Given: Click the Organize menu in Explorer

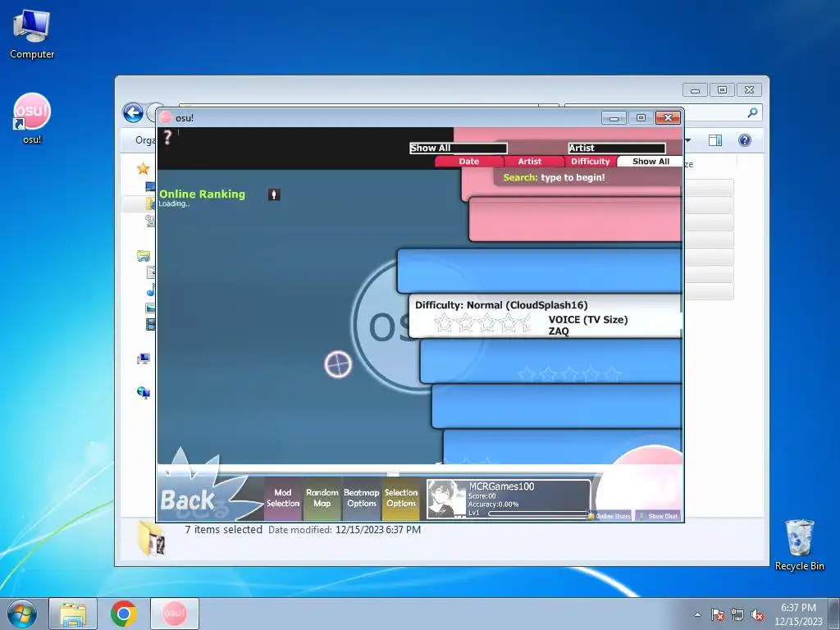Looking at the screenshot, I should (145, 140).
